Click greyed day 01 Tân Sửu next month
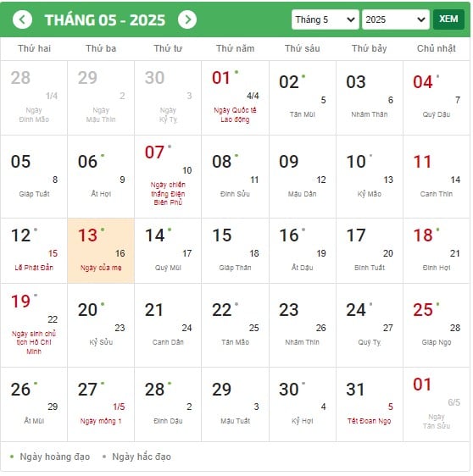Viewport: 473px width, 476px height. [x=437, y=404]
